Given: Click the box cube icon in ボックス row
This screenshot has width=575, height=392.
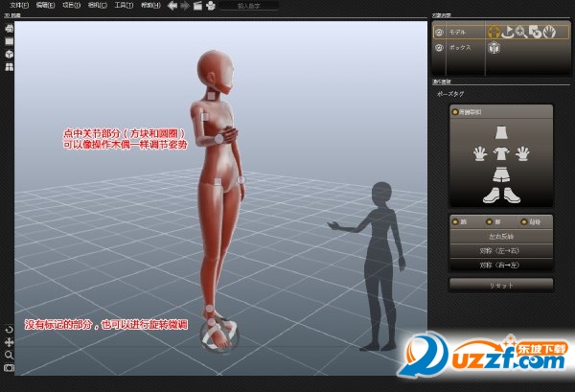Looking at the screenshot, I should 494,48.
